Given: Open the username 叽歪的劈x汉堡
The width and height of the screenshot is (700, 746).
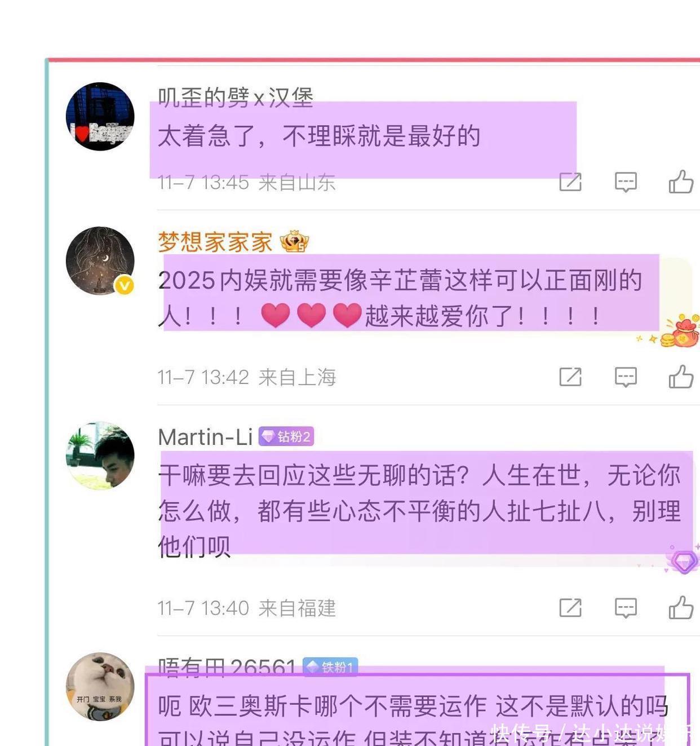Looking at the screenshot, I should coord(236,98).
